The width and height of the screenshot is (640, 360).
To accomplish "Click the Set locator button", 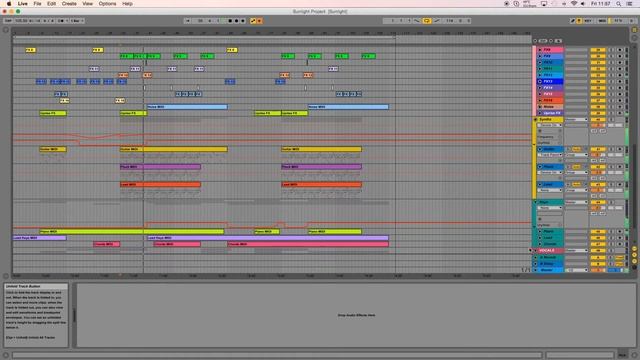I will [x=543, y=41].
